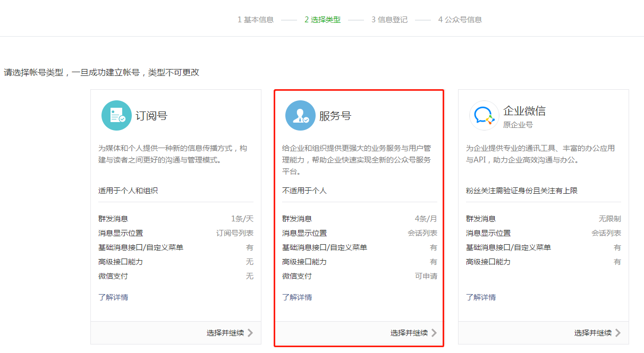Click step 3 信息登记
Viewport: 644px width, 353px height.
[x=389, y=20]
